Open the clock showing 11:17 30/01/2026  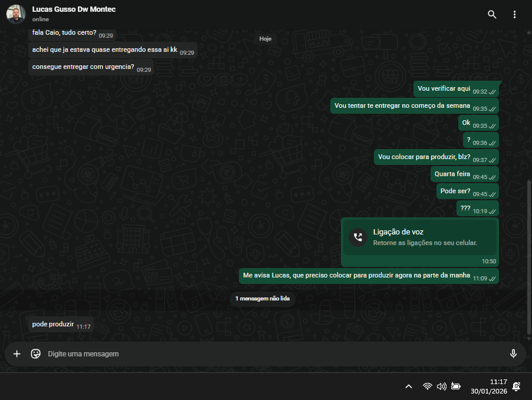490,386
